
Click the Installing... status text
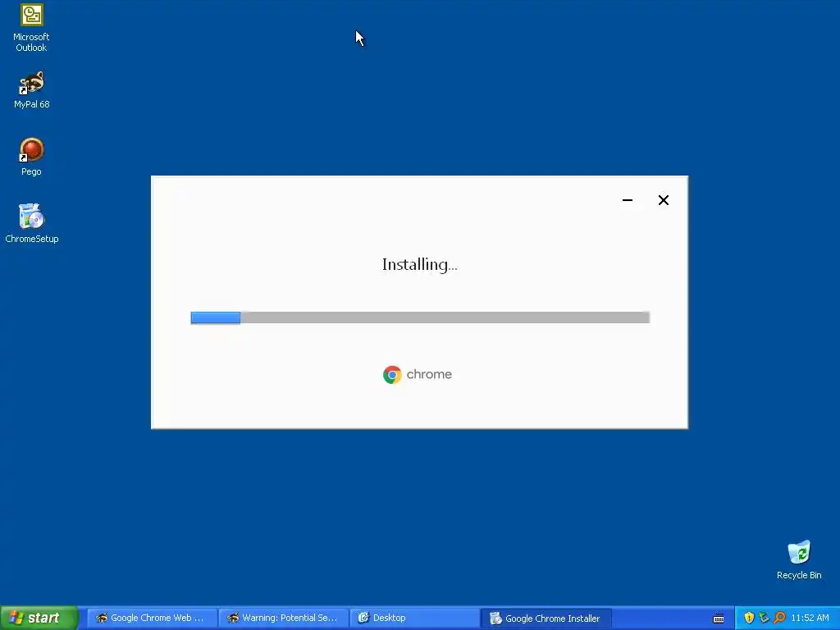click(419, 265)
